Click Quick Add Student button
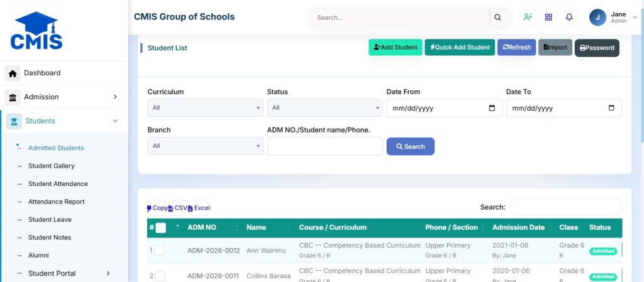 tap(460, 47)
